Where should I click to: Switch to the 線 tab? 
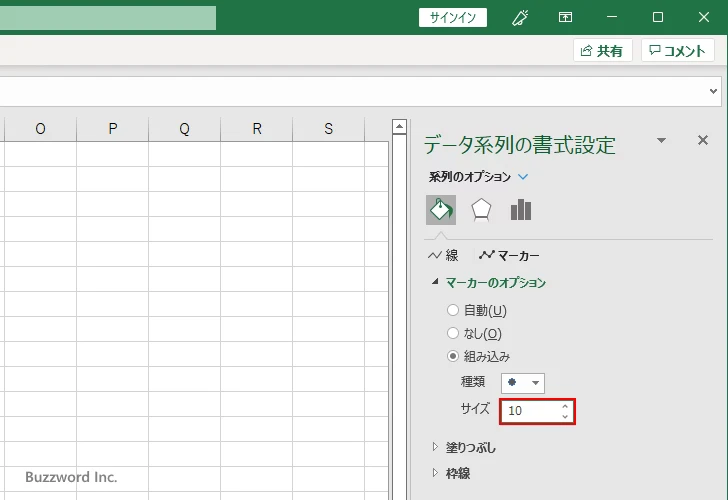pos(443,256)
